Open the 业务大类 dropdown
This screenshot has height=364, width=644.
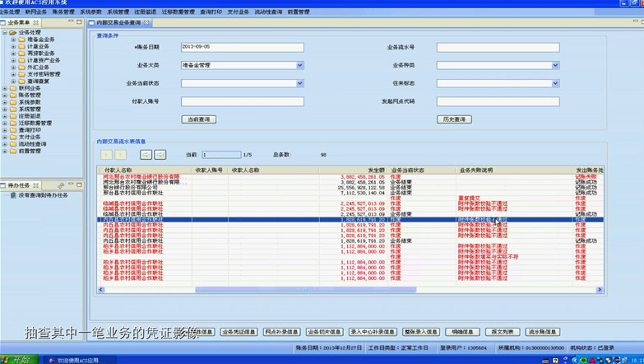[299, 65]
